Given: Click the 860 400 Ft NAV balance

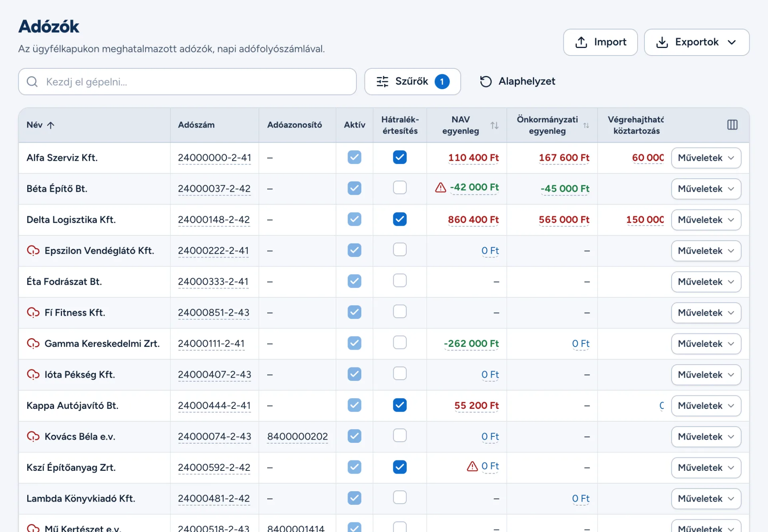Looking at the screenshot, I should [x=473, y=220].
